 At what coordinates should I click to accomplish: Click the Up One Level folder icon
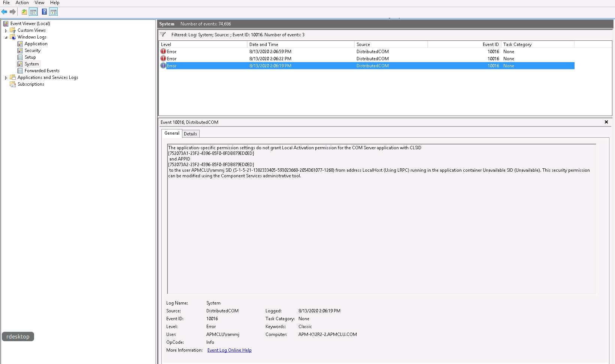tap(24, 12)
